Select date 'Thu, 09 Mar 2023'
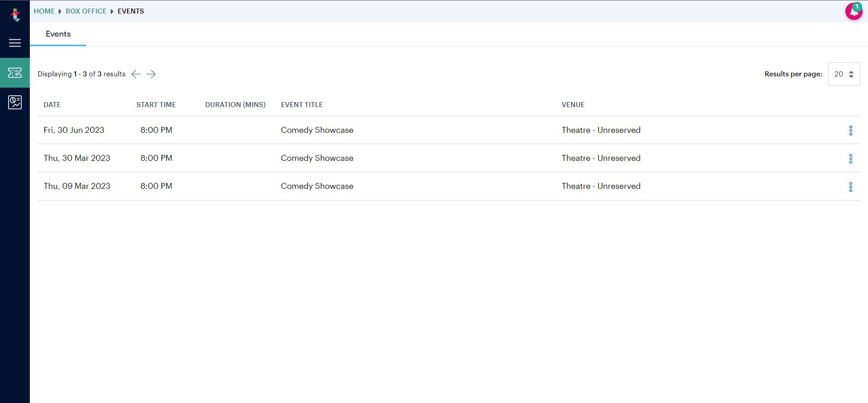 point(77,186)
